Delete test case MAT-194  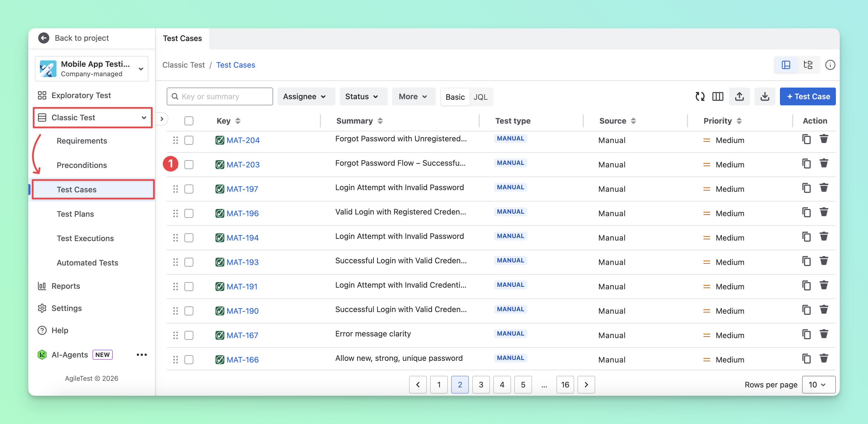click(824, 236)
